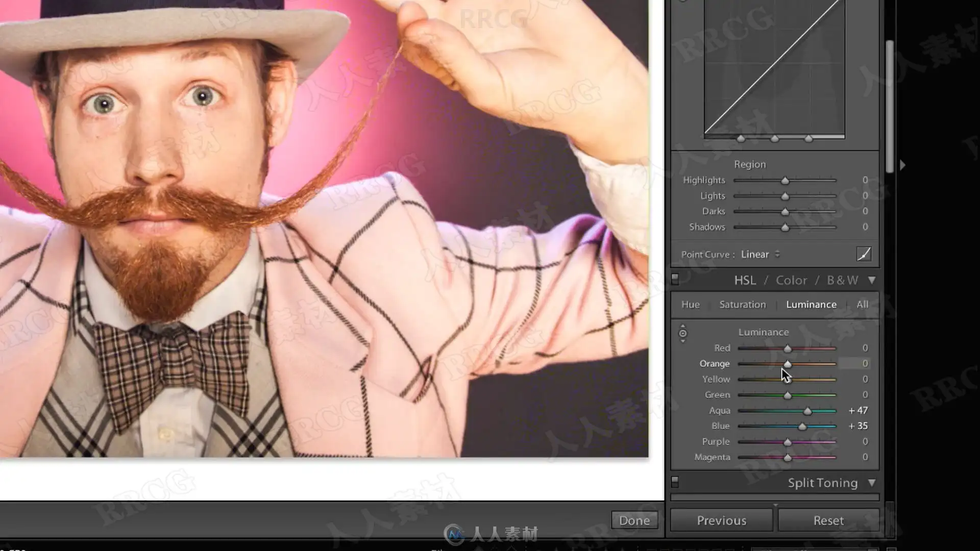Switch to the Hue tab

(690, 305)
